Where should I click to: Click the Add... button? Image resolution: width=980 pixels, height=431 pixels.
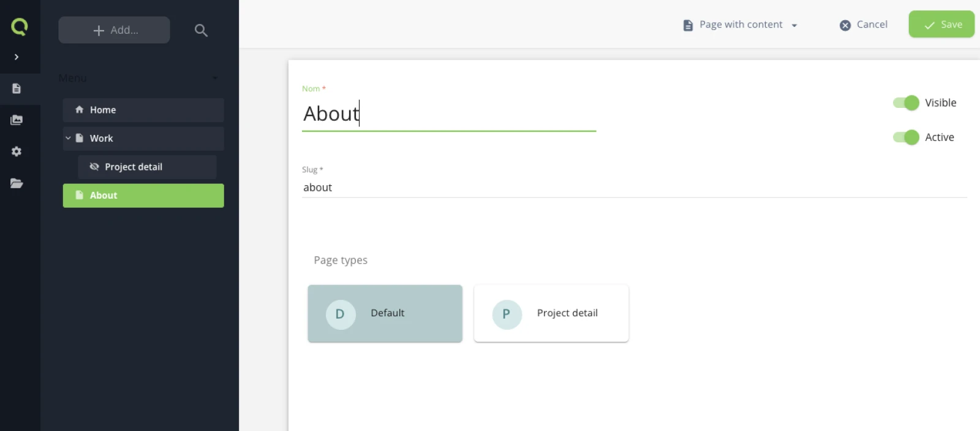[114, 30]
